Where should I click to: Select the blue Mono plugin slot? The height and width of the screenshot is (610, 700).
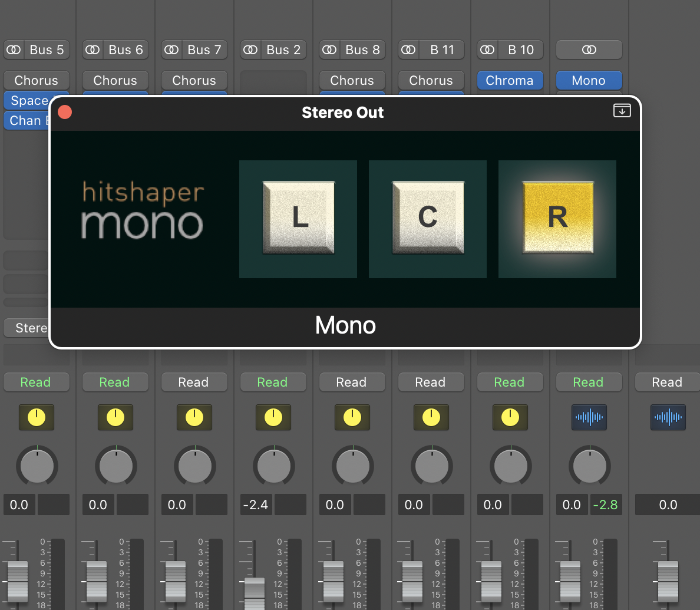click(589, 80)
